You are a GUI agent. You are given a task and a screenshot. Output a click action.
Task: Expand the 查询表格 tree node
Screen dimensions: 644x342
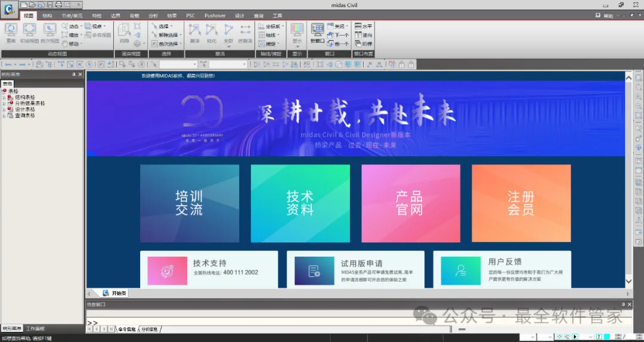pyautogui.click(x=4, y=116)
